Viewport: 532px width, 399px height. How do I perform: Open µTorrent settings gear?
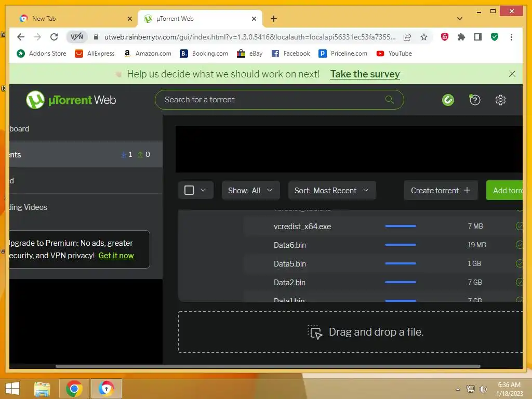click(x=500, y=100)
